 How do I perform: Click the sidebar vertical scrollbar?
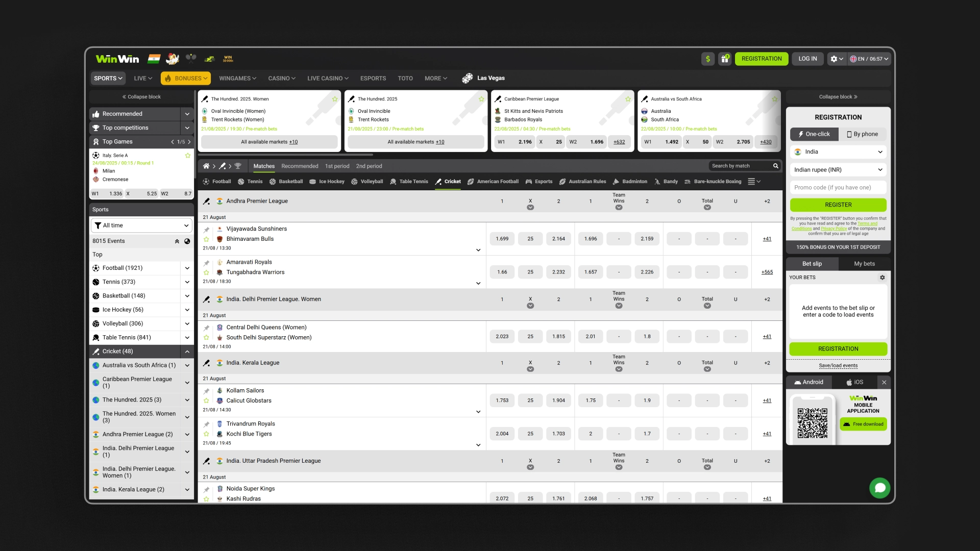[x=195, y=135]
